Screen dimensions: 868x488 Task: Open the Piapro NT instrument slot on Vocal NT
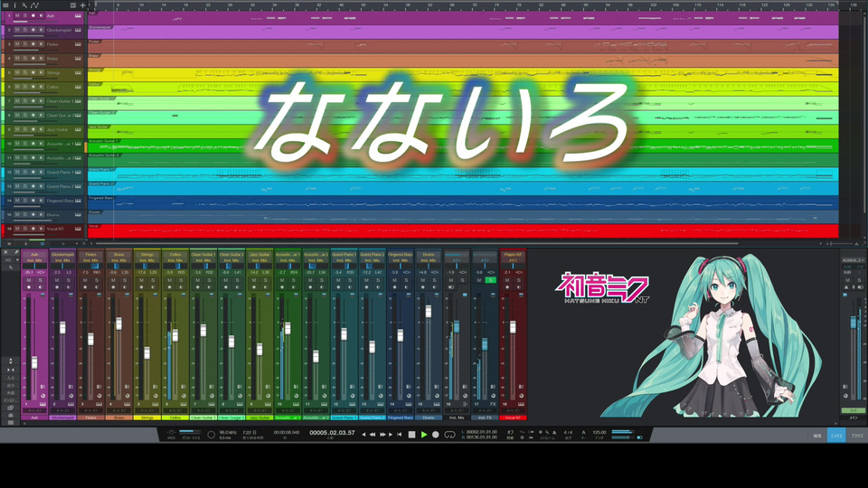tap(513, 255)
